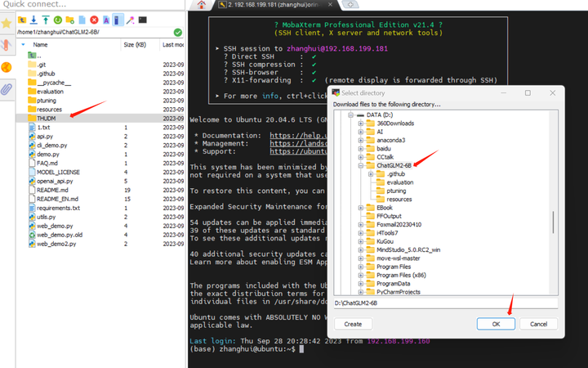
Task: Click the D:\ChatGLM2-6B directory input field
Action: [446, 303]
